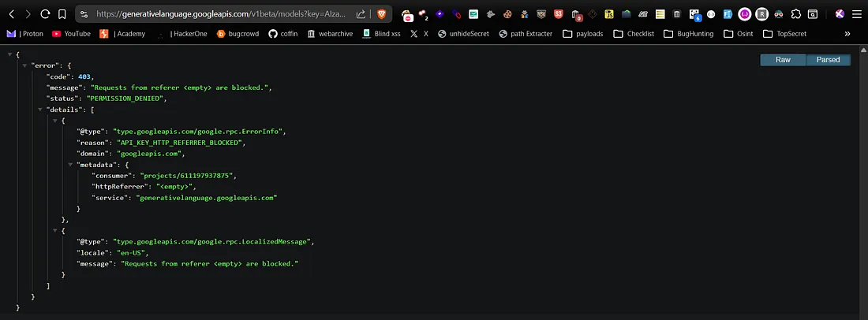
Task: Click "API_KEY_HTTP_REFERRER_BLOCKED" reason value
Action: point(180,143)
